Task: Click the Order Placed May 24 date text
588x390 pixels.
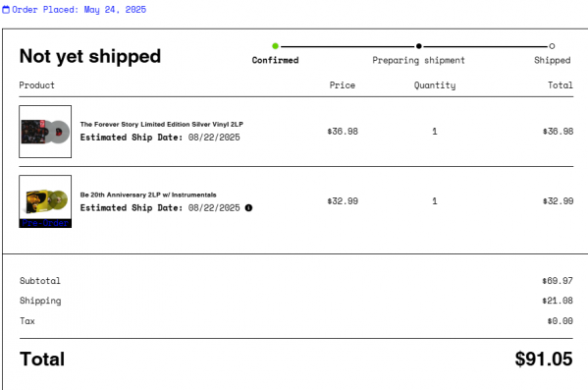Action: point(80,10)
